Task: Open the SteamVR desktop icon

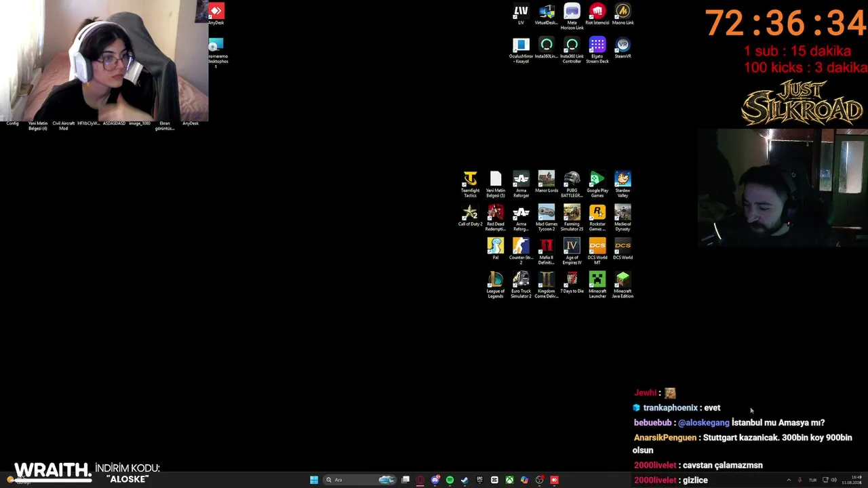Action: point(623,48)
